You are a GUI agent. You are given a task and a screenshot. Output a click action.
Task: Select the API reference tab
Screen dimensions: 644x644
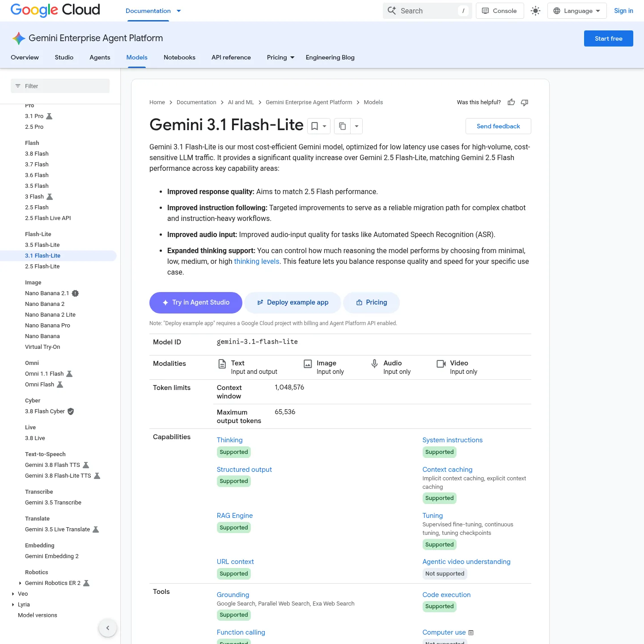tap(231, 57)
